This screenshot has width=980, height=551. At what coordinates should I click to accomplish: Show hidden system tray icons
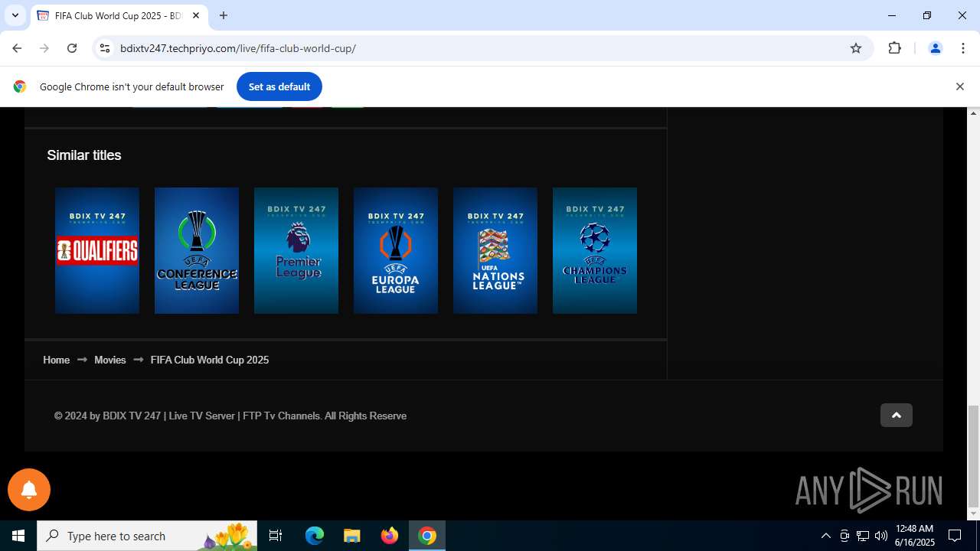825,536
